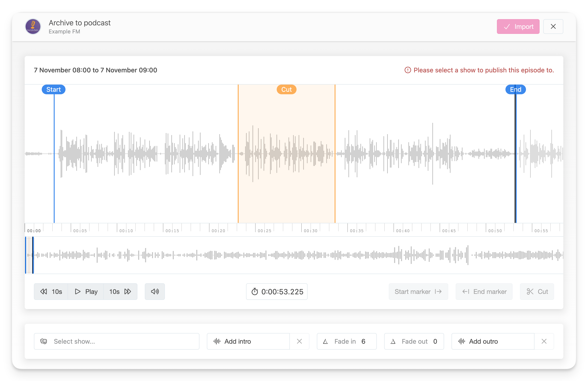Screen dimensions: 588x381
Task: Click the Example FM station logo
Action: tap(33, 27)
